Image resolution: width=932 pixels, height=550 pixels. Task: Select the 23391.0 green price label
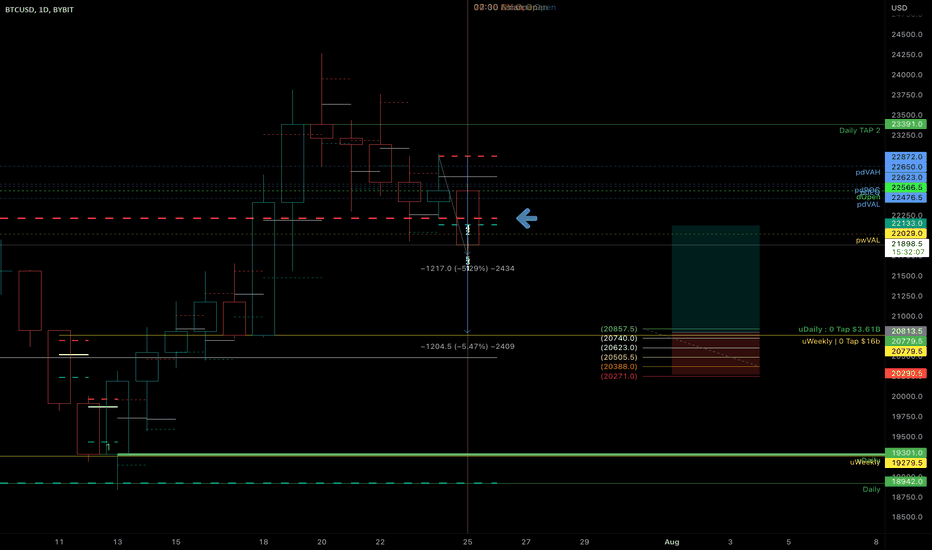pos(906,124)
